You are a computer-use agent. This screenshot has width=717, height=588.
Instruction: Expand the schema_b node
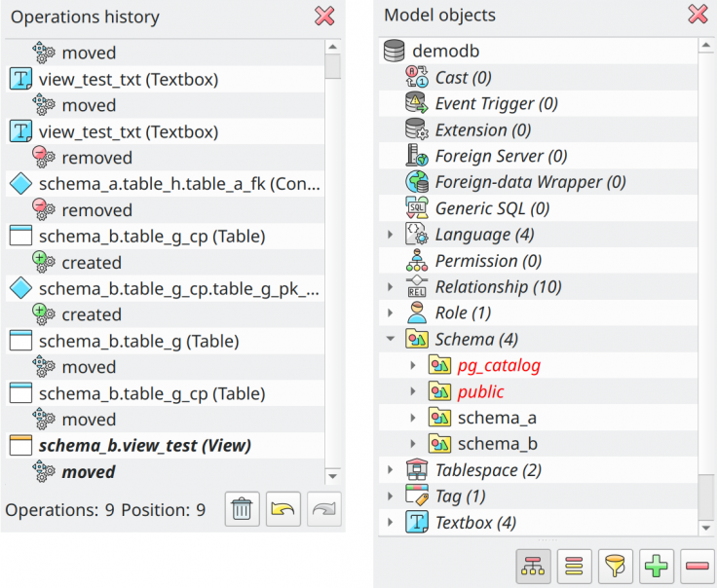coord(413,444)
